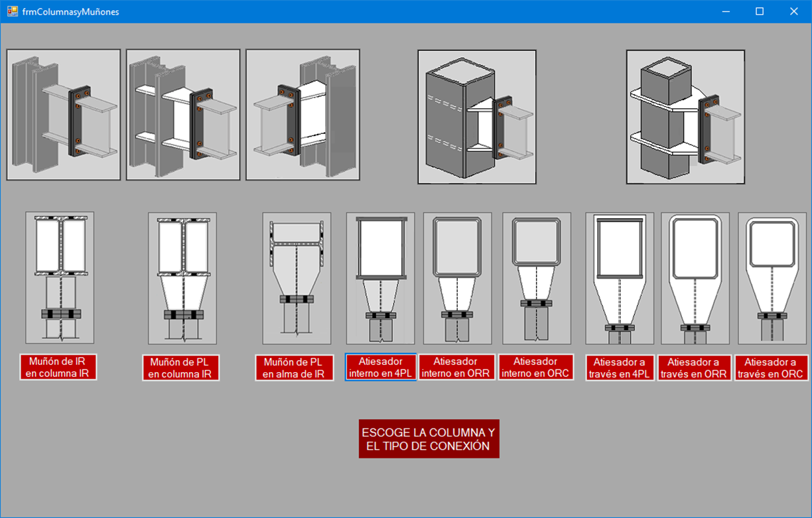Choose Muñón de PL en columna IR
This screenshot has width=812, height=518.
click(x=180, y=368)
